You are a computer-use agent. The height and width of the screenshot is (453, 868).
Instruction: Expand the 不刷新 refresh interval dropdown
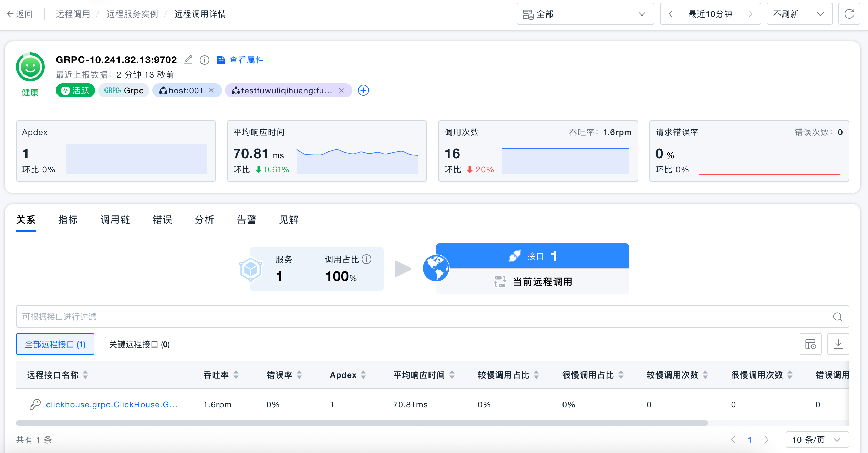click(799, 14)
